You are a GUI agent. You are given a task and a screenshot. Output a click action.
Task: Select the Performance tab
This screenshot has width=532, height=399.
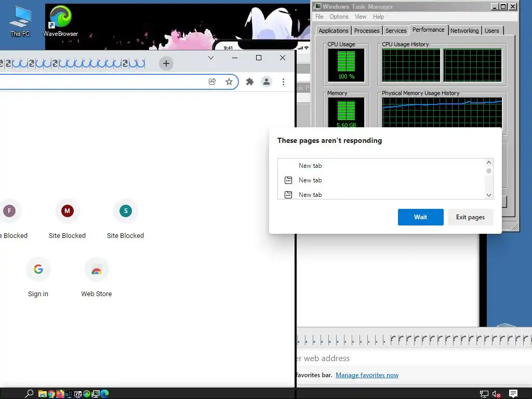[x=428, y=30]
